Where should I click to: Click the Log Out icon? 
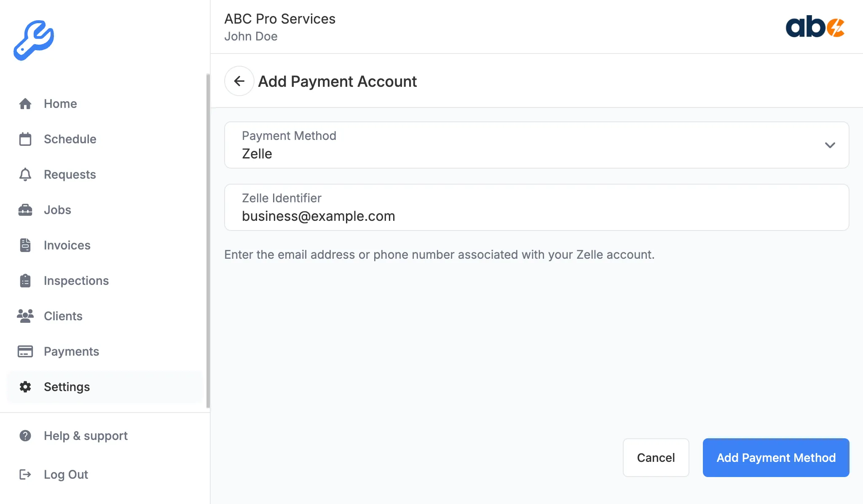26,475
